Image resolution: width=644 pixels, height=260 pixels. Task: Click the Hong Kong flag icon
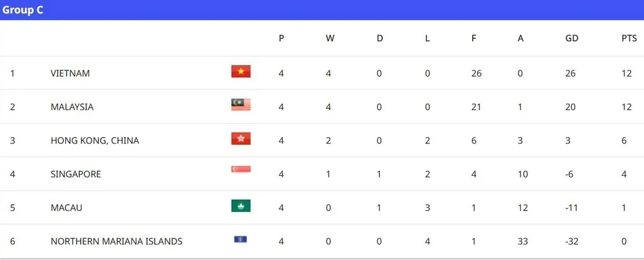point(241,139)
